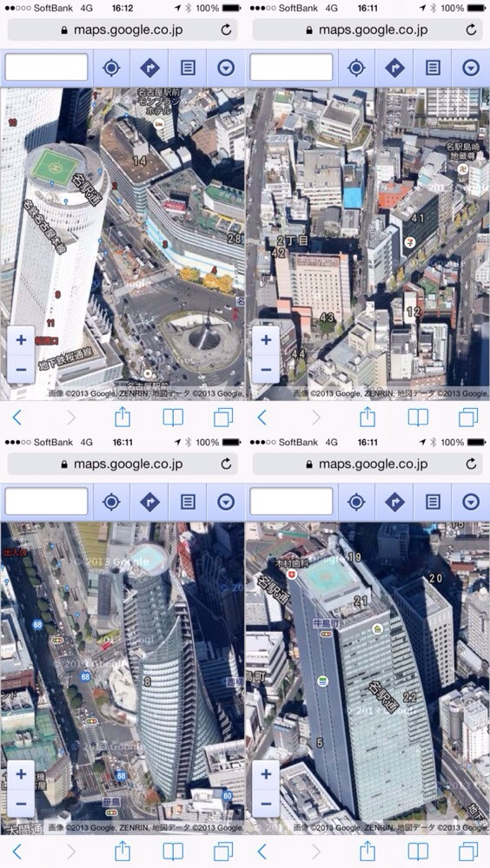Go back in Safari below the route 68 map

(17, 852)
